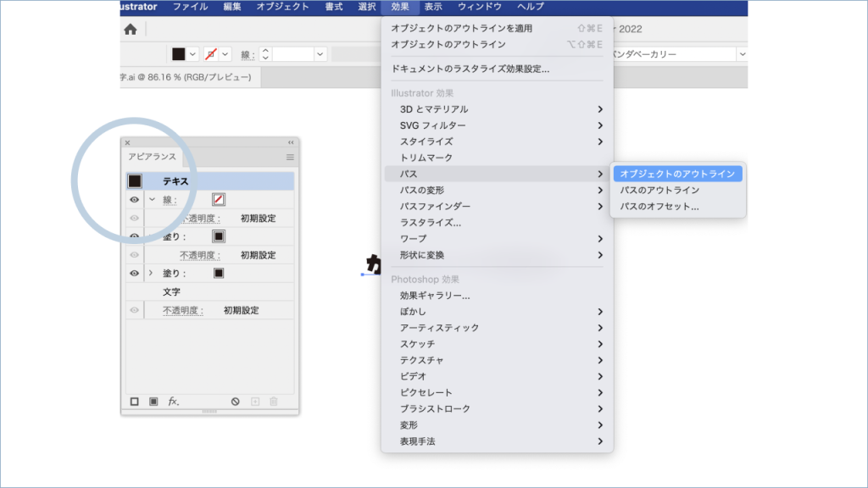Click the Duplicate Selected Item icon
This screenshot has height=488, width=868.
(x=255, y=402)
